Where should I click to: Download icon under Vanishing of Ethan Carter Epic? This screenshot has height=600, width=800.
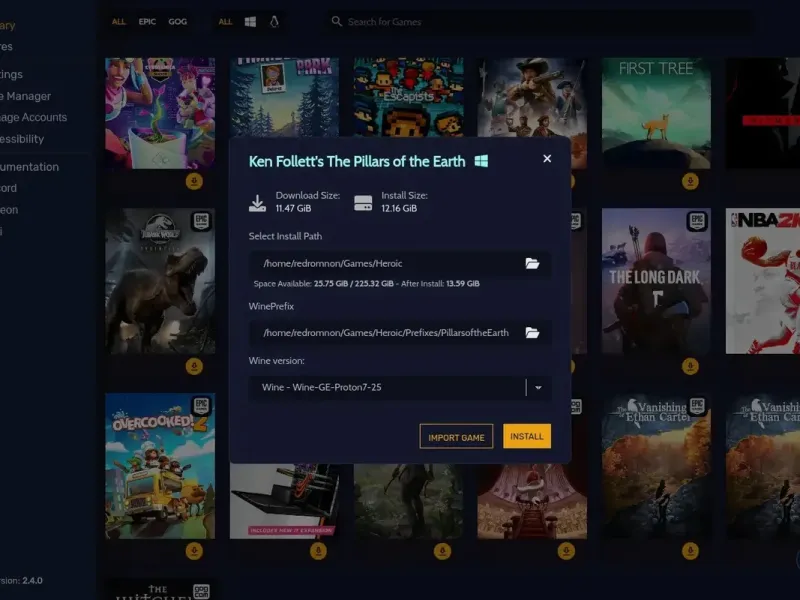coord(690,551)
